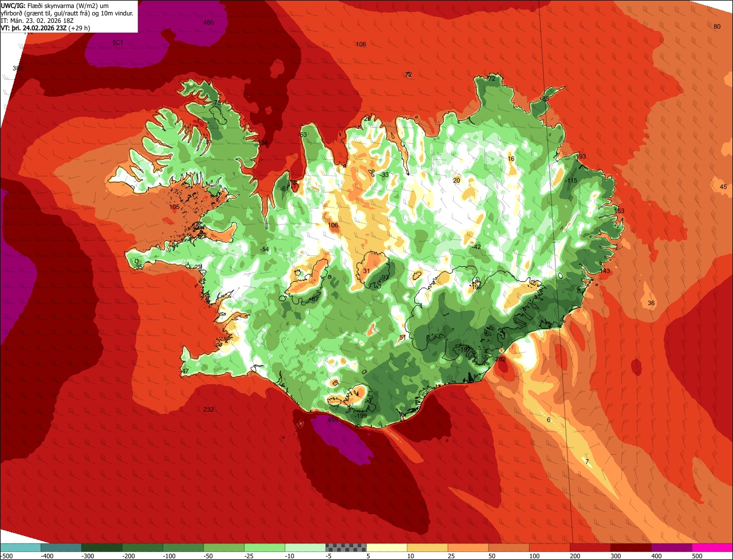This screenshot has width=733, height=560.
Task: Click the faint green swatch between -10 and -5
Action: coord(305,547)
